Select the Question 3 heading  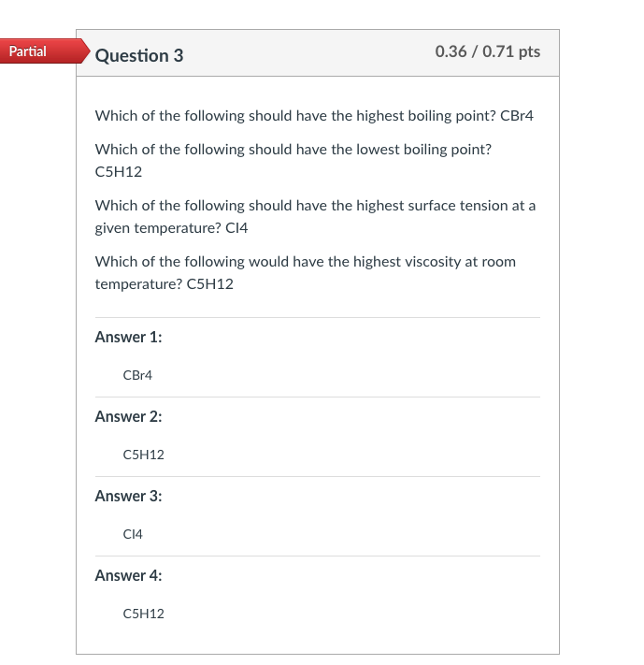coord(139,55)
